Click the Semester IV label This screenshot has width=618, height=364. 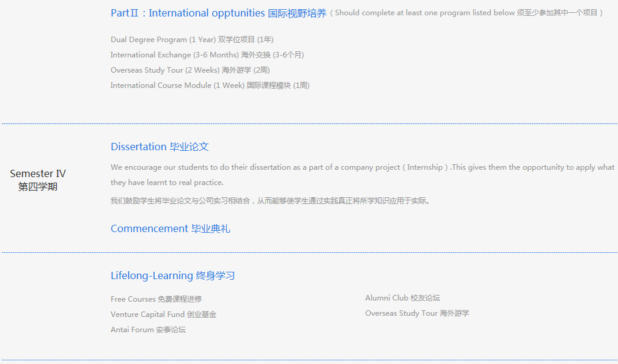click(x=38, y=173)
